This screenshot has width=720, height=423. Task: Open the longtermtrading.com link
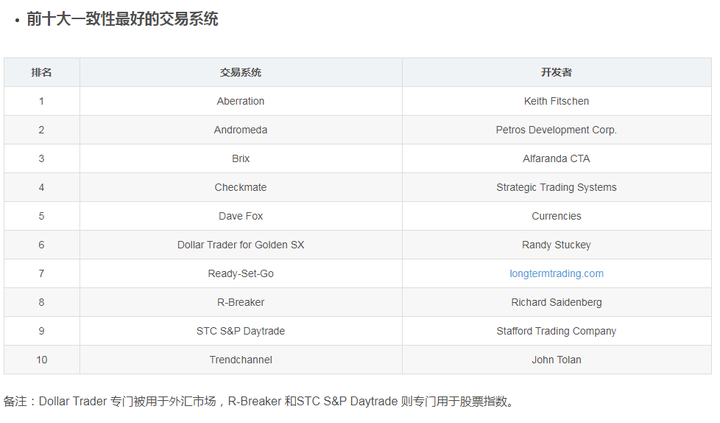556,274
